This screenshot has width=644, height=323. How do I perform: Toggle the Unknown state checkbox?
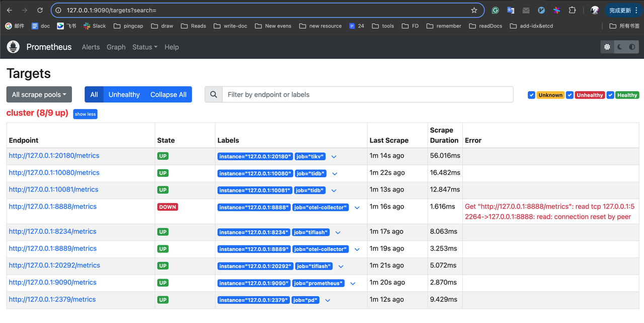point(531,95)
